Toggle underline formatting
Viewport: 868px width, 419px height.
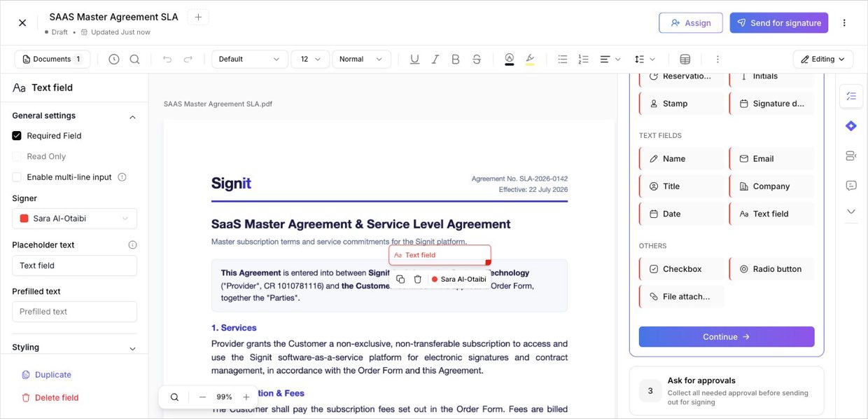414,59
